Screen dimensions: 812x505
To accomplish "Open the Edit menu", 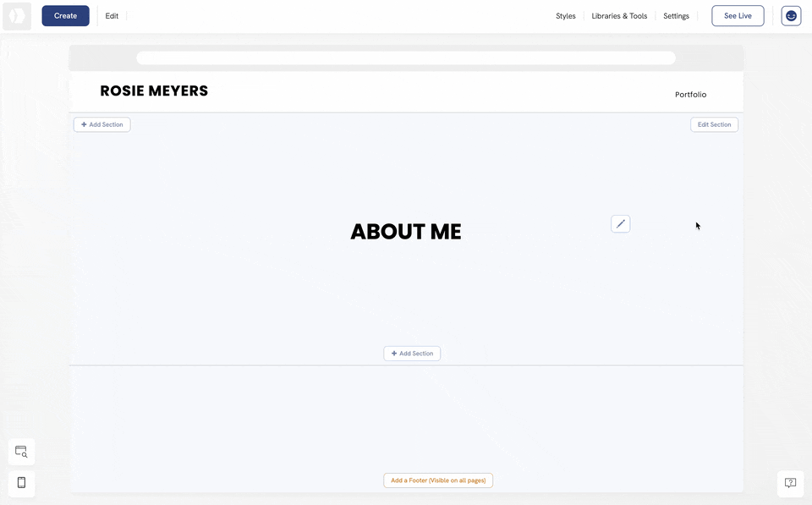I will click(112, 16).
